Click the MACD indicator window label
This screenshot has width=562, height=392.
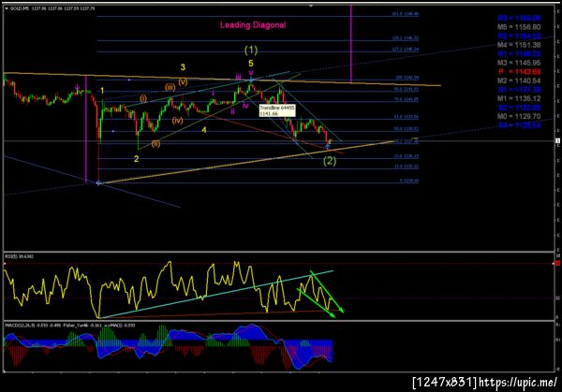pyautogui.click(x=69, y=326)
